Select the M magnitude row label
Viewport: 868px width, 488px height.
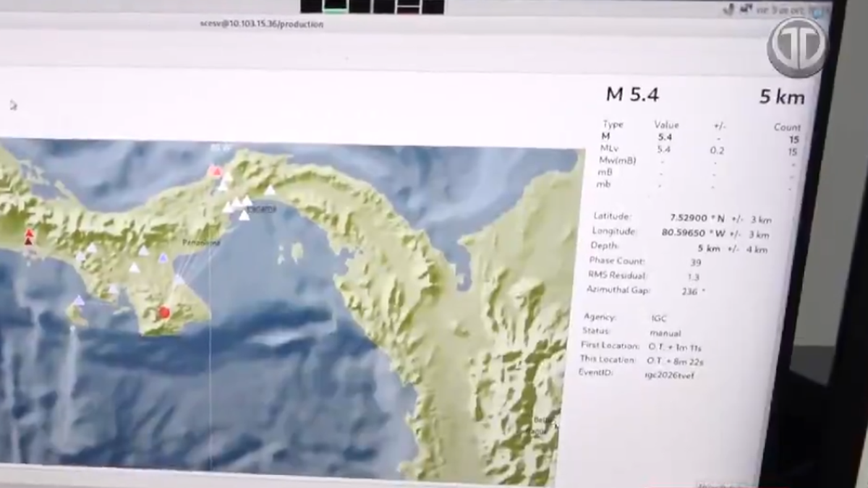[605, 136]
